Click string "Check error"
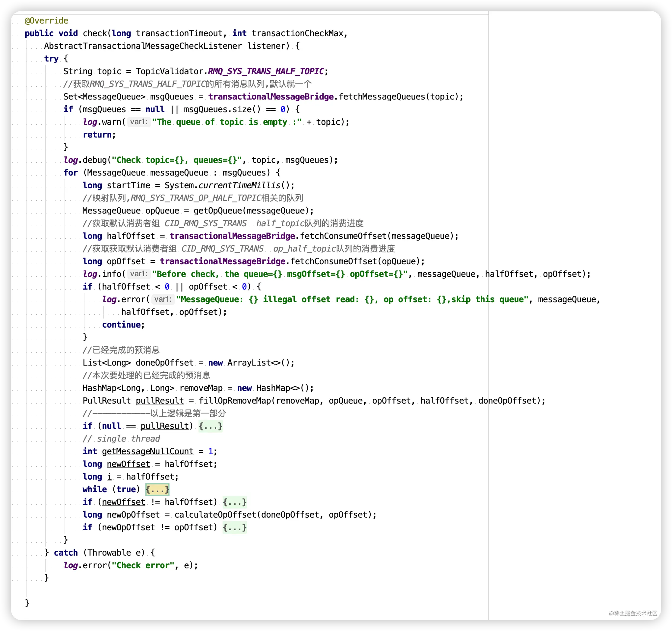The image size is (672, 631). pos(143,566)
